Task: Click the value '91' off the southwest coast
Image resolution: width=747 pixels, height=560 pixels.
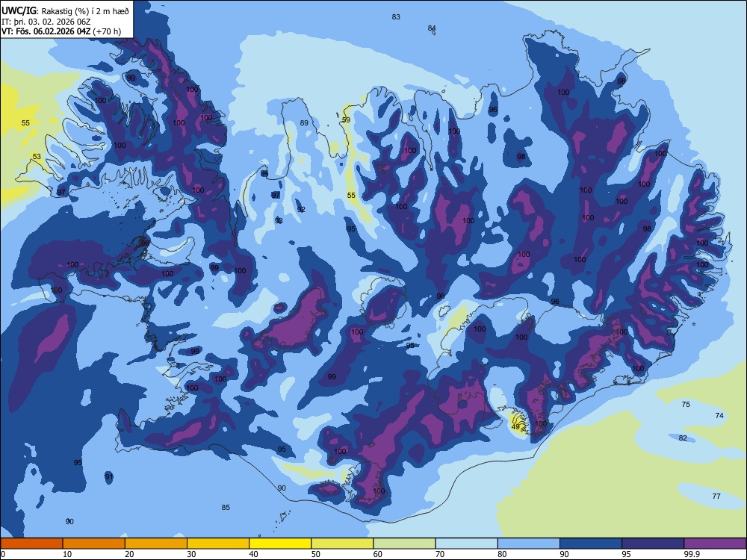Action: [x=109, y=476]
